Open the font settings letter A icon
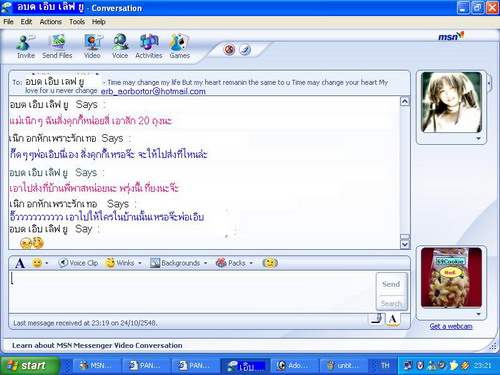The image size is (500, 375). point(20,263)
